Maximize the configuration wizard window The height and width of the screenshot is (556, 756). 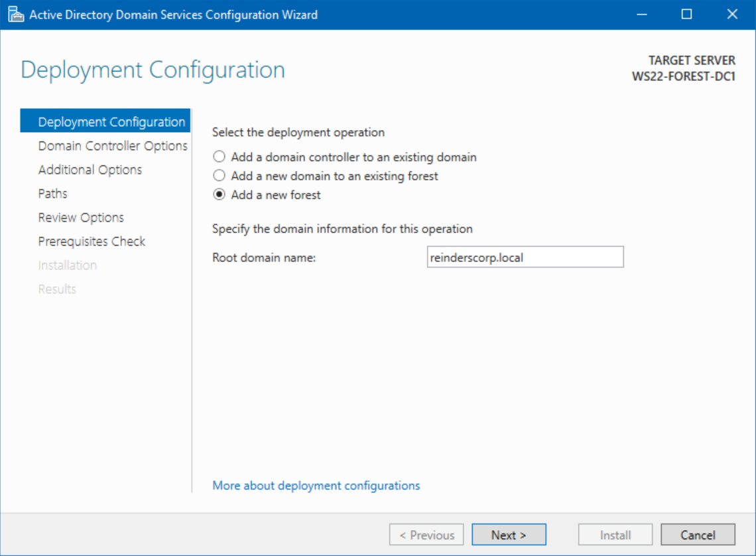(686, 13)
